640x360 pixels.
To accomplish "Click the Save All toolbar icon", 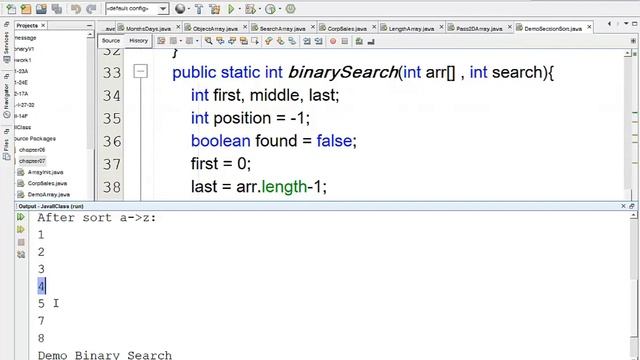I will click(56, 9).
